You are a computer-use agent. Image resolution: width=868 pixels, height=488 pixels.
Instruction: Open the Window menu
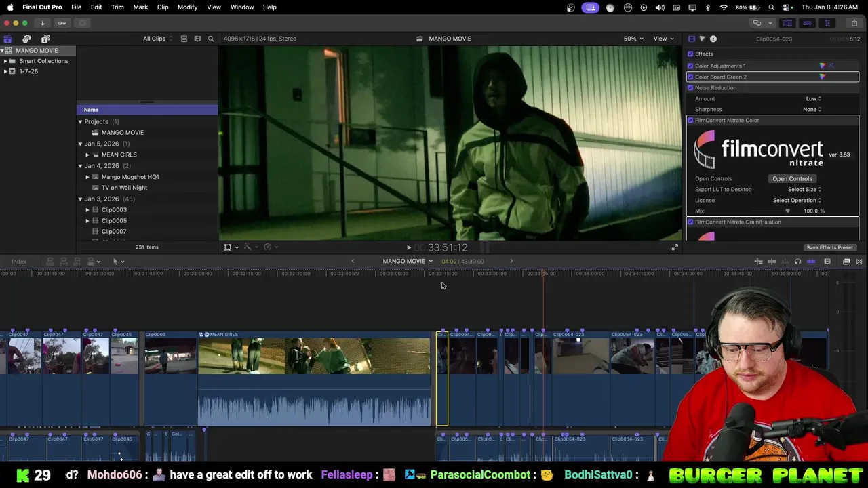(242, 7)
